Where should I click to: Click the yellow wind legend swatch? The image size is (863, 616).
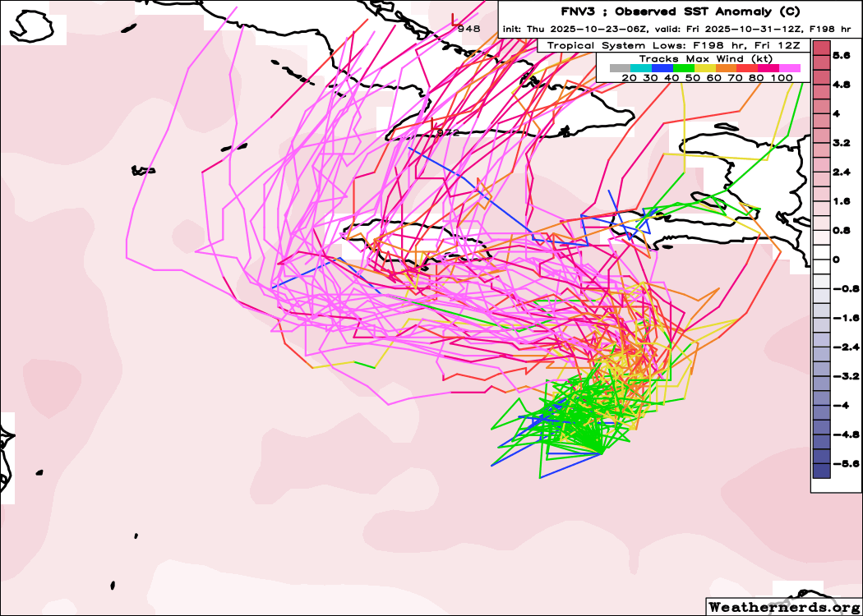click(705, 68)
